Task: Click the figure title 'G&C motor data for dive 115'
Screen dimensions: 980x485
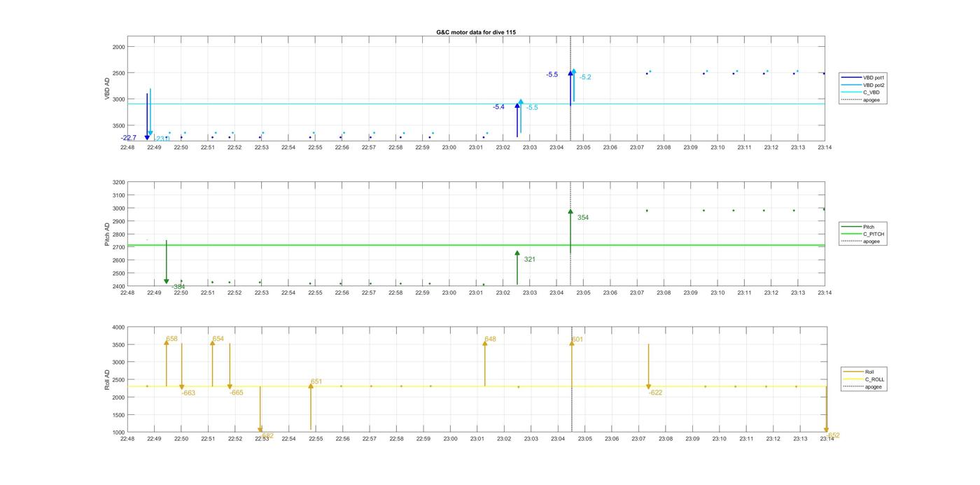Action: pyautogui.click(x=476, y=32)
